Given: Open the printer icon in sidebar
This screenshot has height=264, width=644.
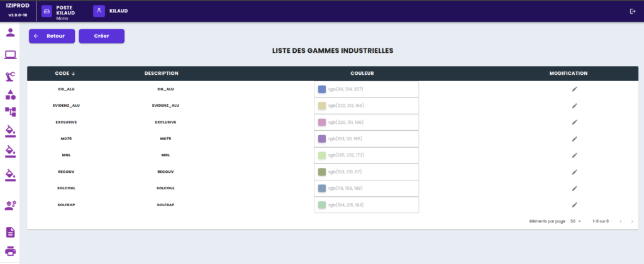Looking at the screenshot, I should pos(10,250).
